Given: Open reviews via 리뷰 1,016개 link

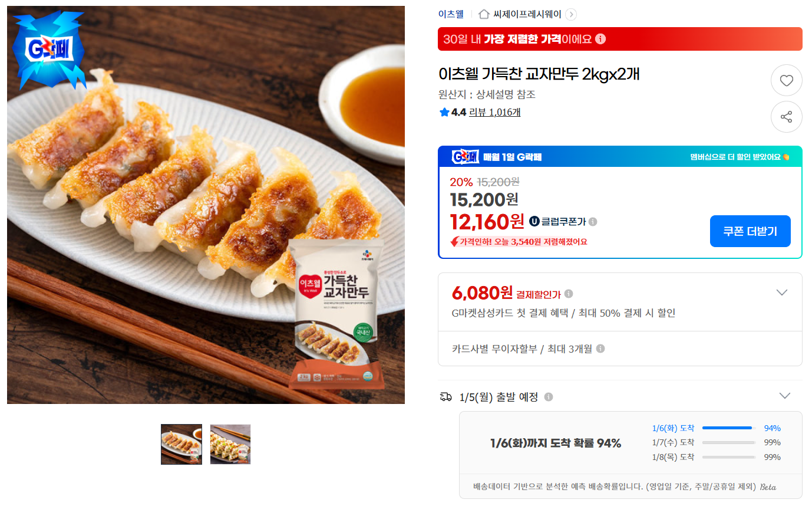Looking at the screenshot, I should 495,112.
